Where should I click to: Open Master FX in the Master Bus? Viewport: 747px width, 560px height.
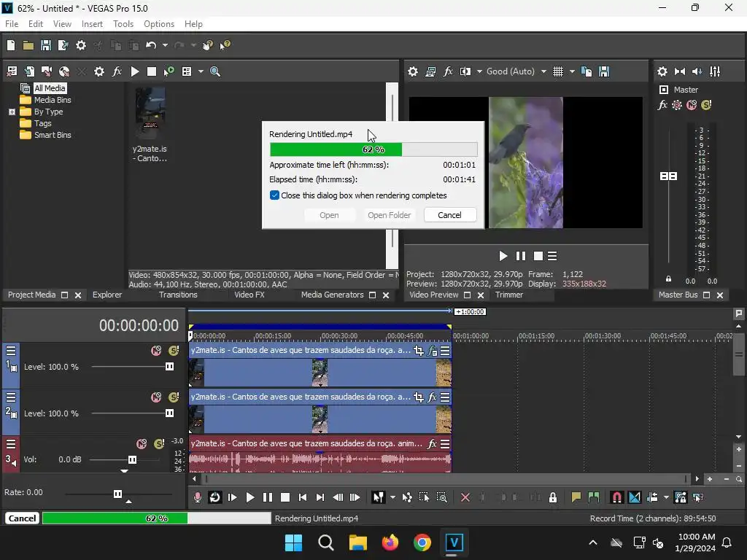662,105
